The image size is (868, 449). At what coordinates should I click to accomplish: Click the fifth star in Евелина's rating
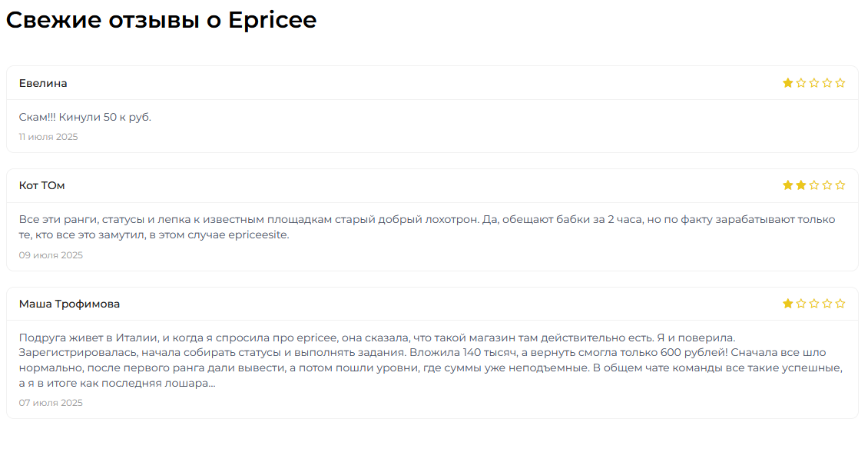(x=840, y=83)
